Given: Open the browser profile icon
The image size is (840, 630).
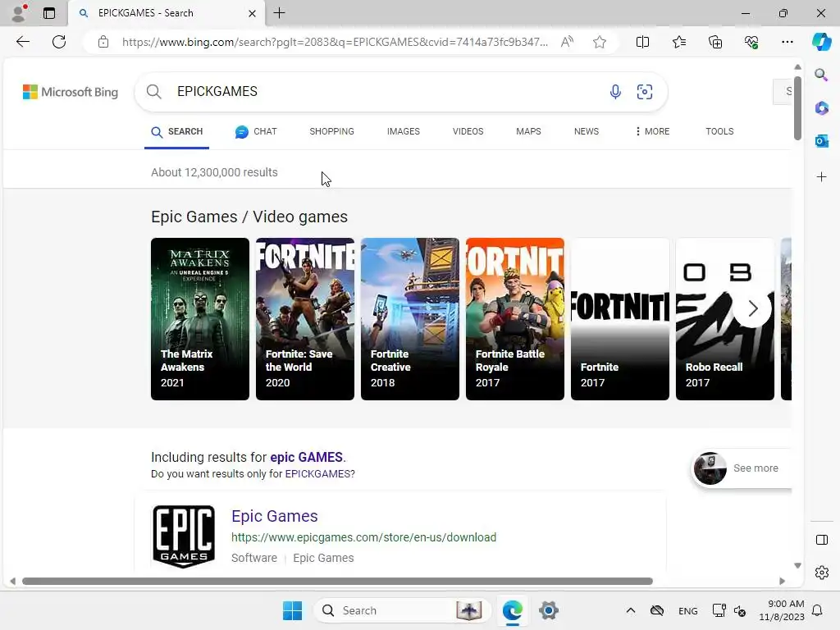Looking at the screenshot, I should tap(19, 13).
